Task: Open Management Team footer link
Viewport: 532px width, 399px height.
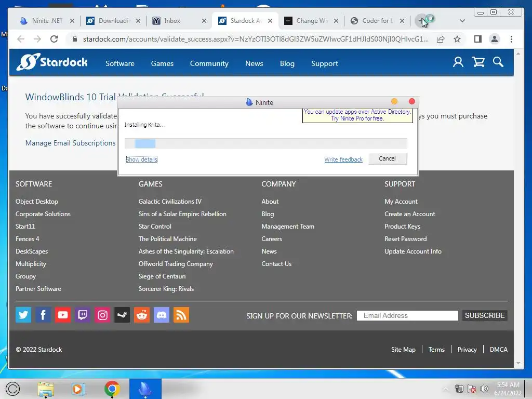Action: [x=288, y=227]
